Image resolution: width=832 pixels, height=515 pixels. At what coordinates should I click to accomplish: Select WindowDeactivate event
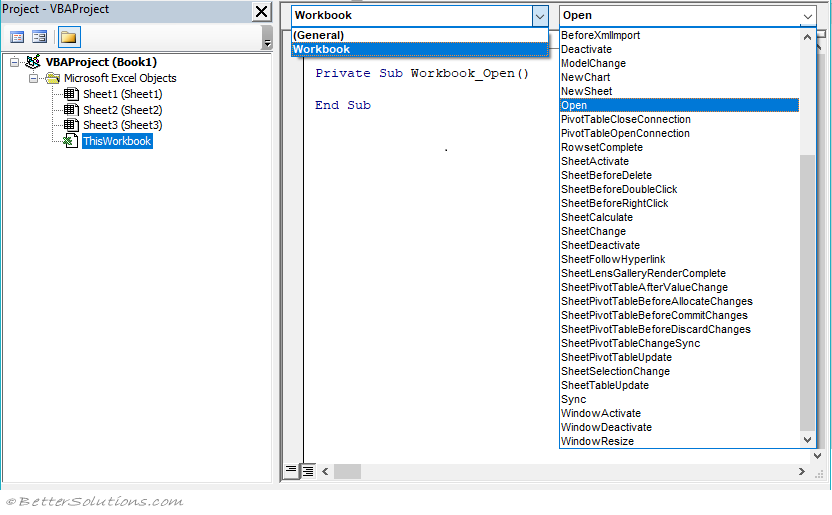pyautogui.click(x=679, y=427)
